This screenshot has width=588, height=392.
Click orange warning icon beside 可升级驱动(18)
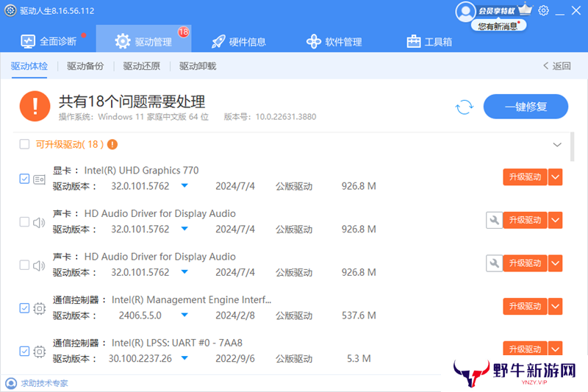112,144
